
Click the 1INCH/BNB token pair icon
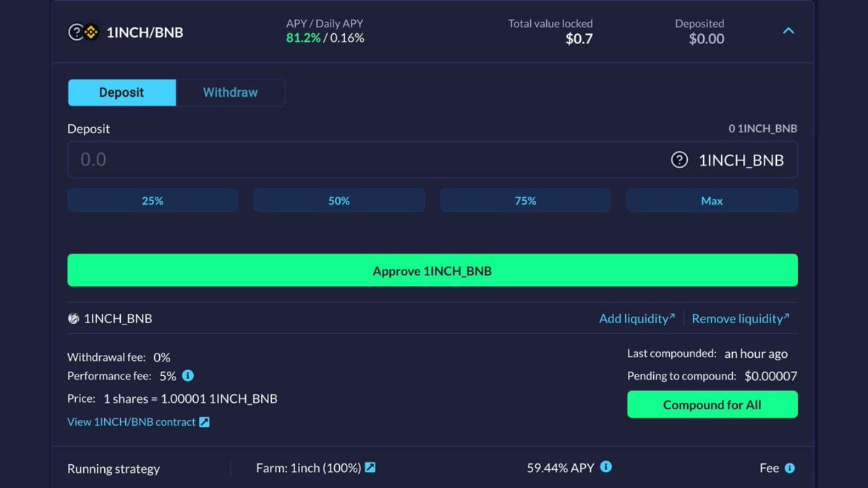coord(83,33)
